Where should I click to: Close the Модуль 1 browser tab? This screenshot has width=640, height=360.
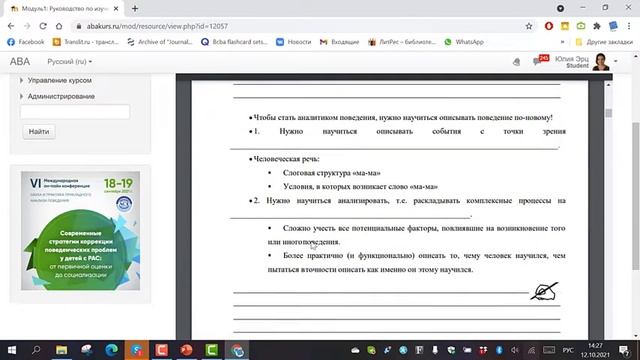[116, 9]
